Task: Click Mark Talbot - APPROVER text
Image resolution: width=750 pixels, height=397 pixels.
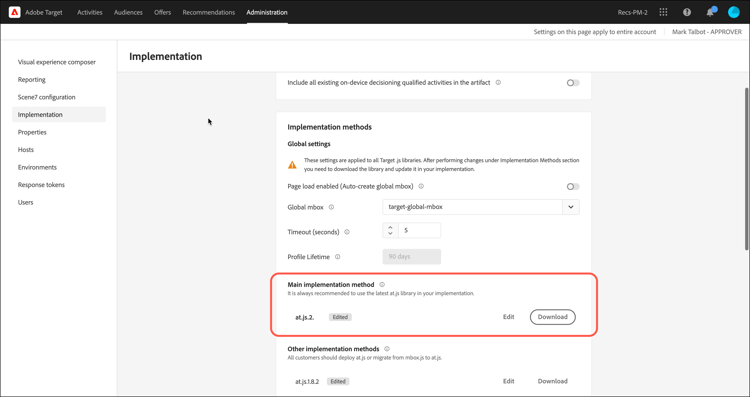Action: [x=706, y=32]
